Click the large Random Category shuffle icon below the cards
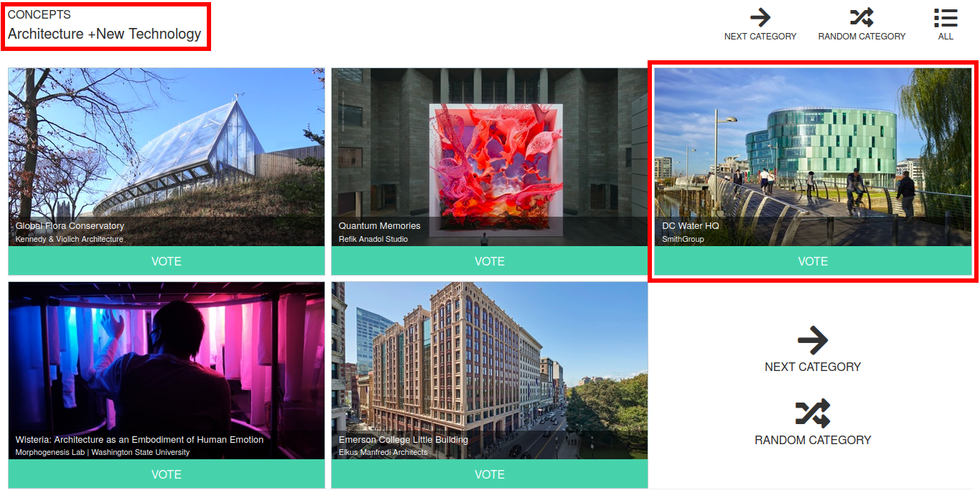The width and height of the screenshot is (980, 498). click(813, 413)
